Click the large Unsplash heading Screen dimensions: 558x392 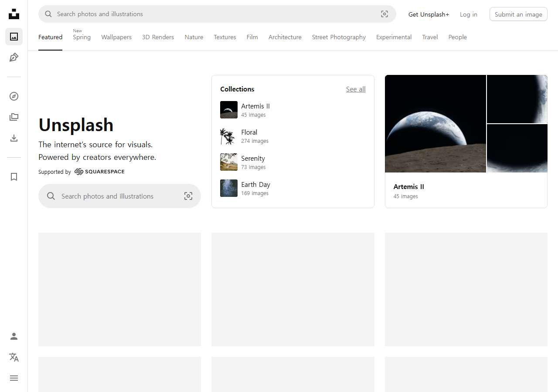pyautogui.click(x=76, y=125)
